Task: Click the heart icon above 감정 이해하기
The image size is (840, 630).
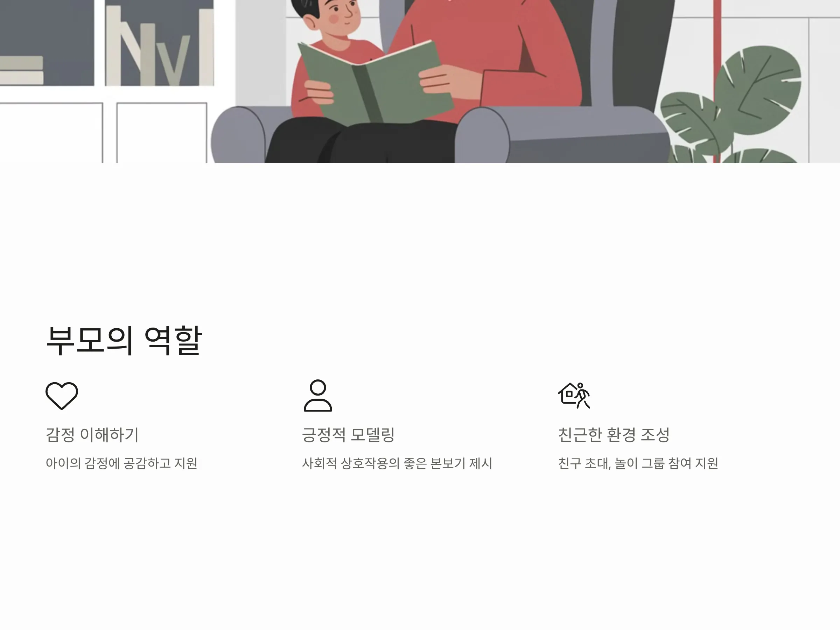Action: 62,395
